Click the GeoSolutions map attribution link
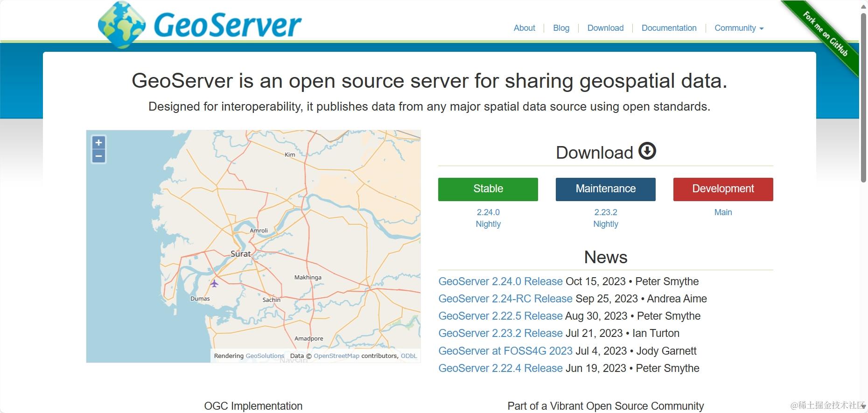Viewport: 868px width, 413px height. [x=265, y=356]
